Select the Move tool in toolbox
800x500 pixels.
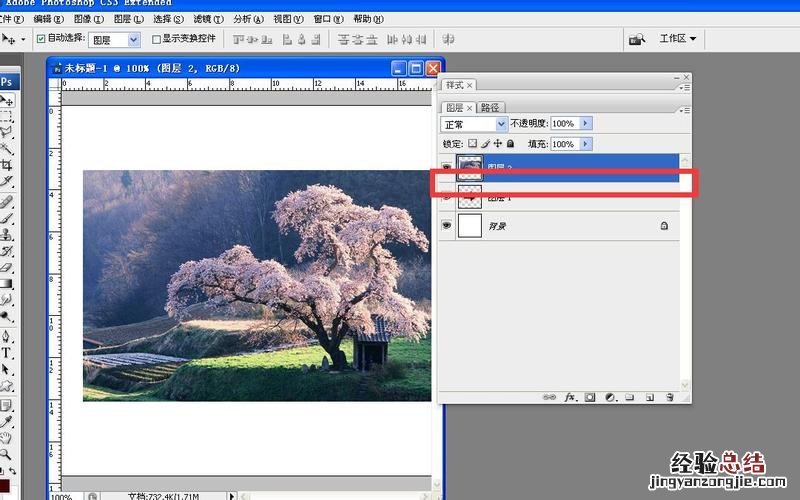(6, 101)
